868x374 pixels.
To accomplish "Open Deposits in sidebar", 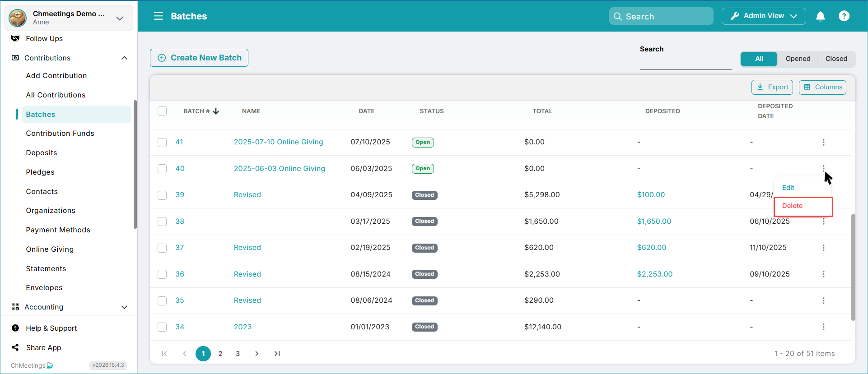I will click(42, 153).
